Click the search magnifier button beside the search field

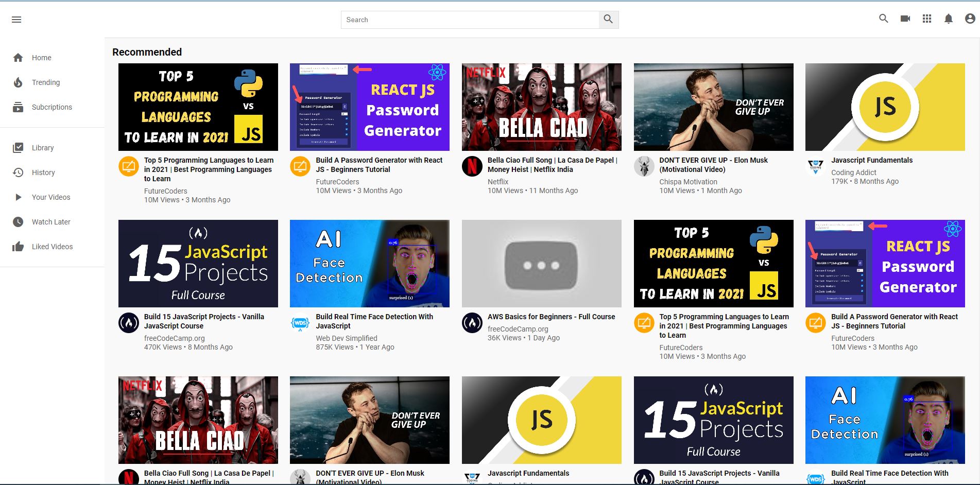(x=608, y=20)
